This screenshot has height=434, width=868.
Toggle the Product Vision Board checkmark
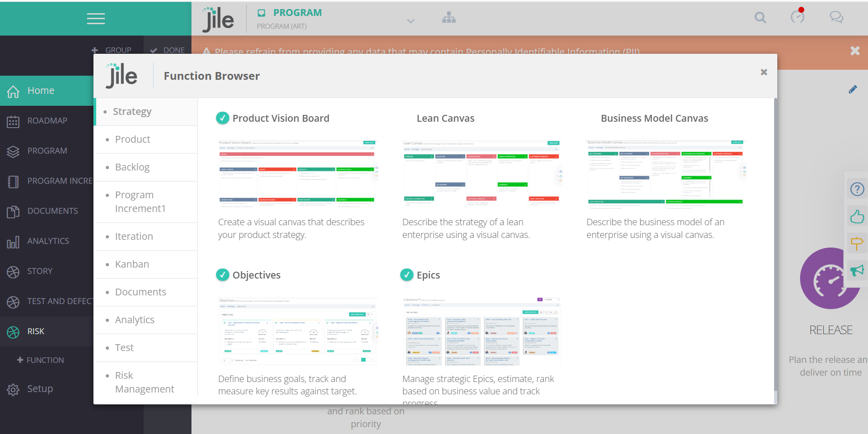tap(222, 118)
